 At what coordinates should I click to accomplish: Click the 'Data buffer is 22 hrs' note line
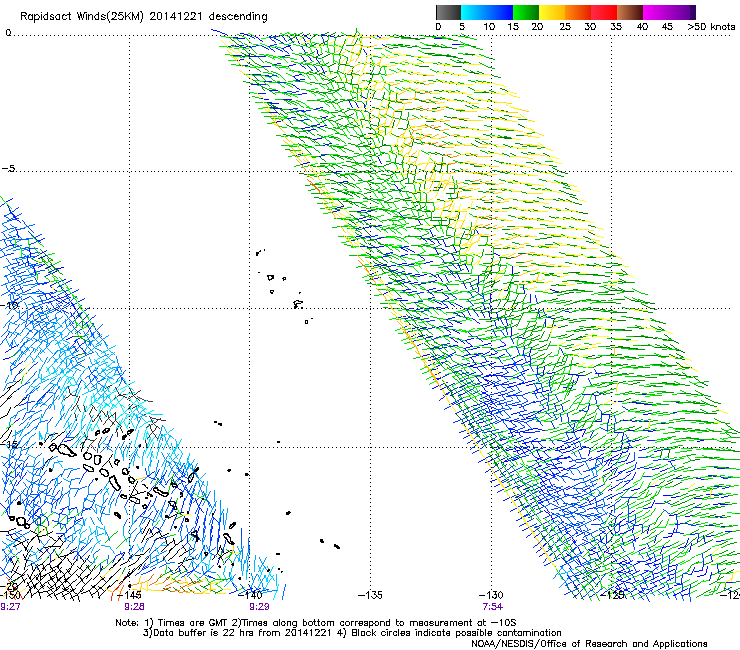pyautogui.click(x=352, y=633)
